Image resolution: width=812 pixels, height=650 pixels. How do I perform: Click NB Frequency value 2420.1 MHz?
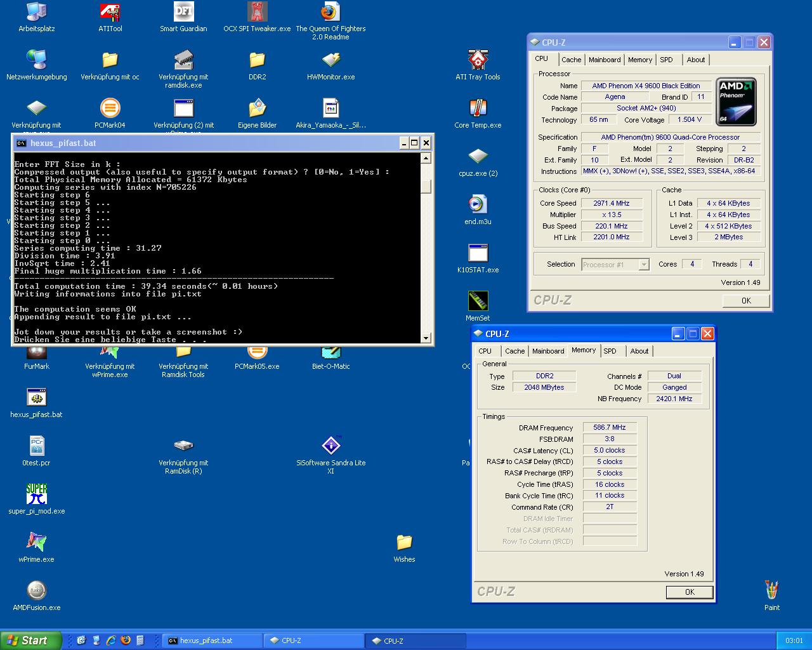[674, 399]
